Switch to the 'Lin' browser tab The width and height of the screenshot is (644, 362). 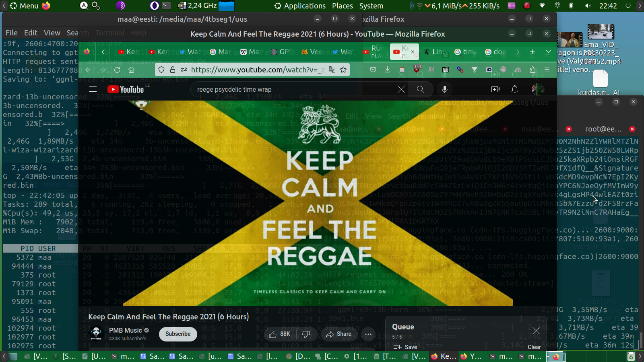tap(434, 52)
